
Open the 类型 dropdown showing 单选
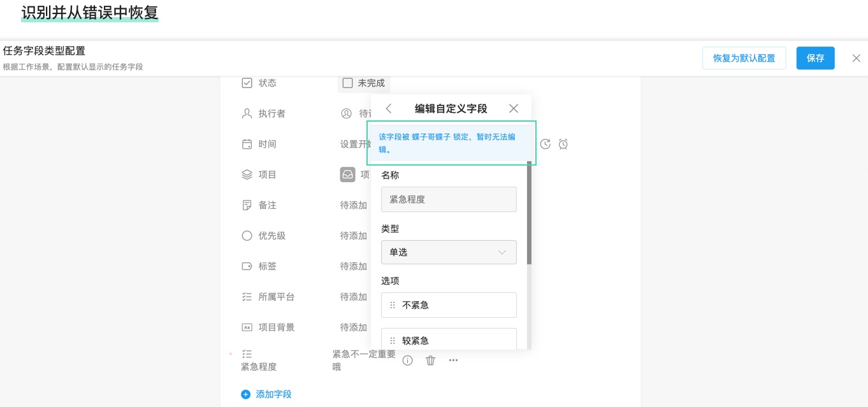click(x=449, y=252)
